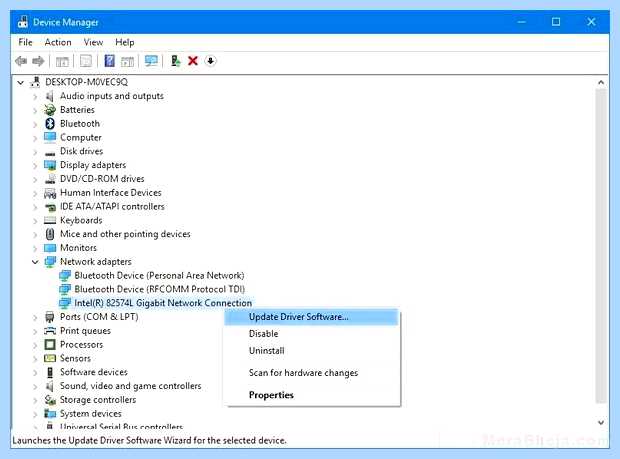Collapse the DESKTOP-M0VEC9Q root node
The image size is (620, 459).
click(21, 83)
